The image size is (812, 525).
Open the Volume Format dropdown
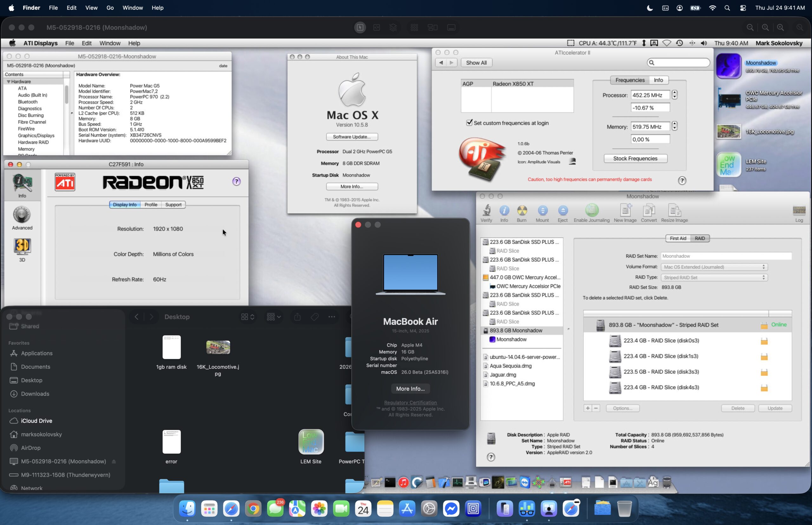pyautogui.click(x=714, y=267)
